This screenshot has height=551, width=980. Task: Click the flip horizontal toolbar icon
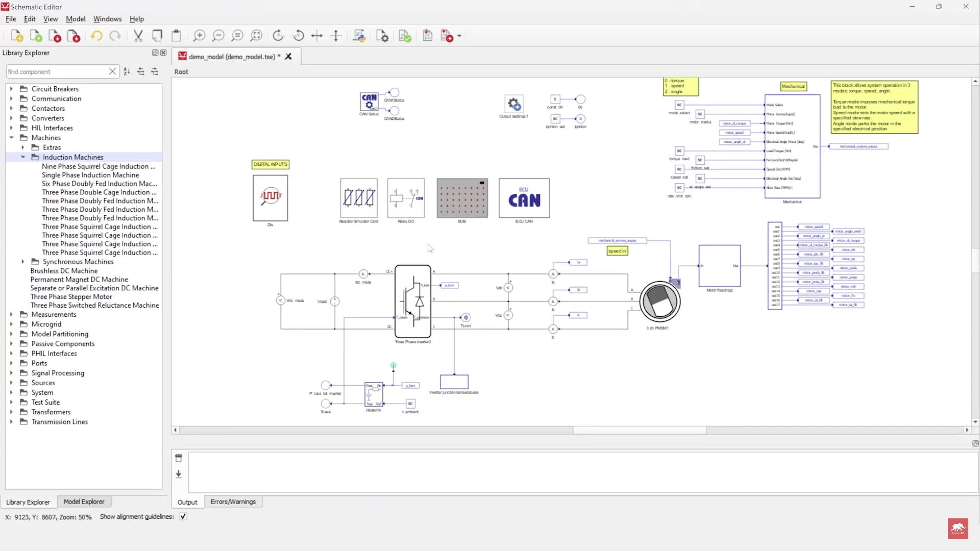coord(317,36)
